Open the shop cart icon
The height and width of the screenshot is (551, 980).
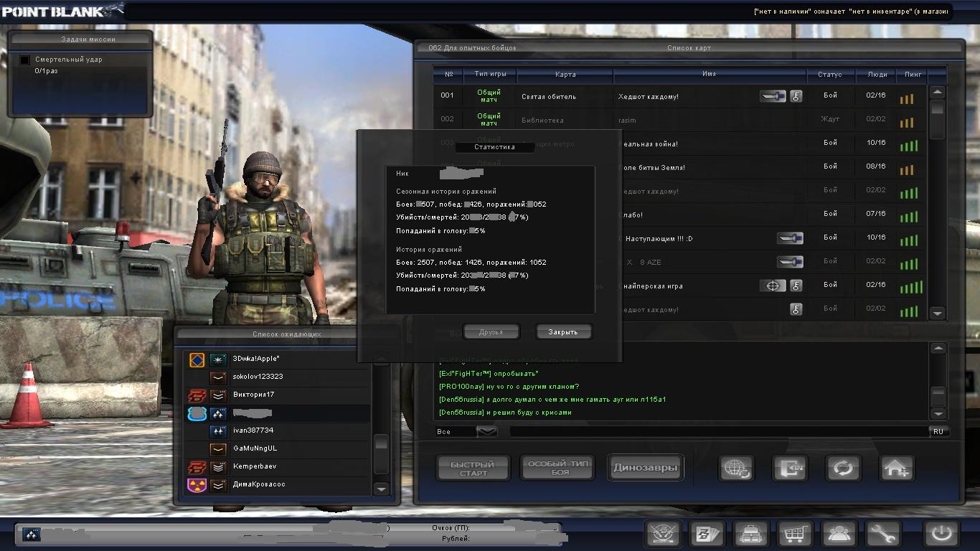pos(794,534)
